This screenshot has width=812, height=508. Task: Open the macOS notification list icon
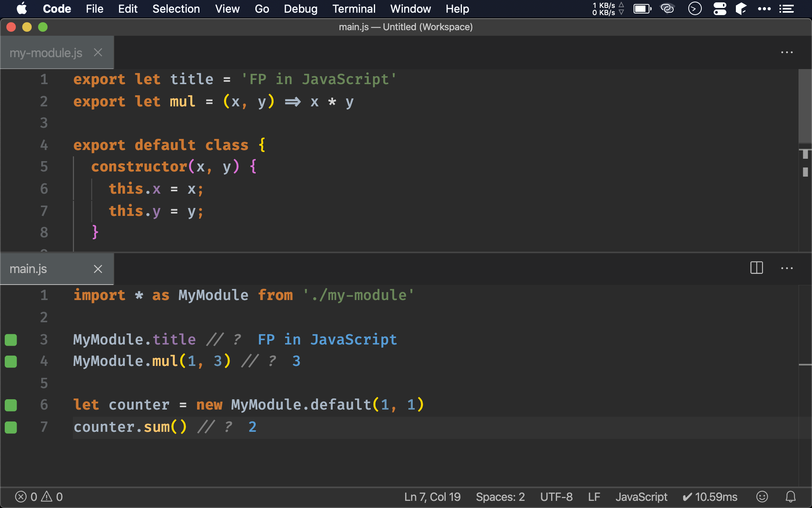tap(786, 9)
